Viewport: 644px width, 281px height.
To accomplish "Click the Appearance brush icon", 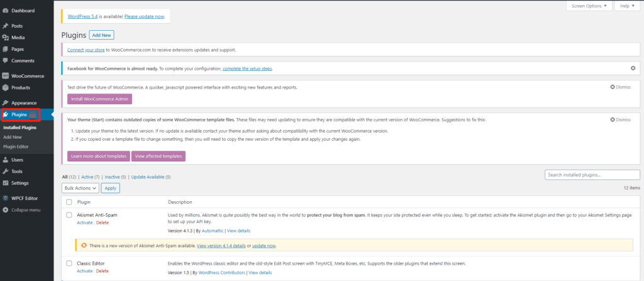I will (5, 102).
